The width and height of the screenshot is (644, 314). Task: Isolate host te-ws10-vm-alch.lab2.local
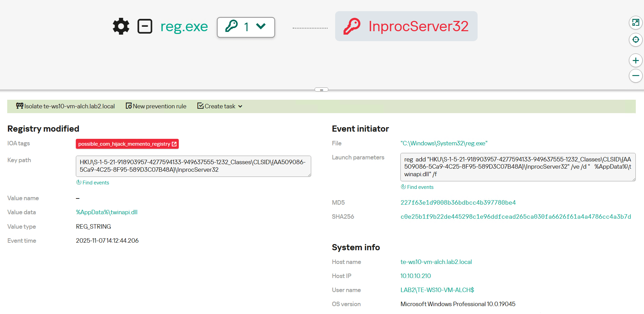tap(66, 106)
